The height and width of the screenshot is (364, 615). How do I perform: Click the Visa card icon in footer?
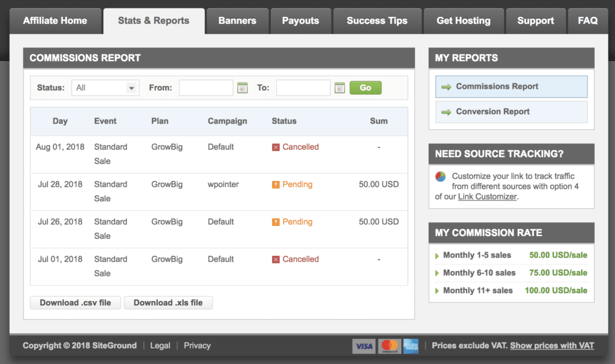tap(364, 346)
